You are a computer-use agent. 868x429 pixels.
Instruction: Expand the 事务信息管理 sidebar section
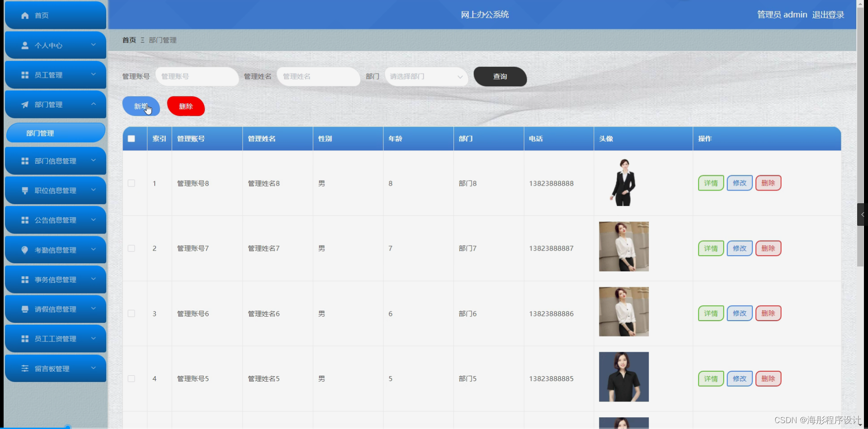point(94,279)
